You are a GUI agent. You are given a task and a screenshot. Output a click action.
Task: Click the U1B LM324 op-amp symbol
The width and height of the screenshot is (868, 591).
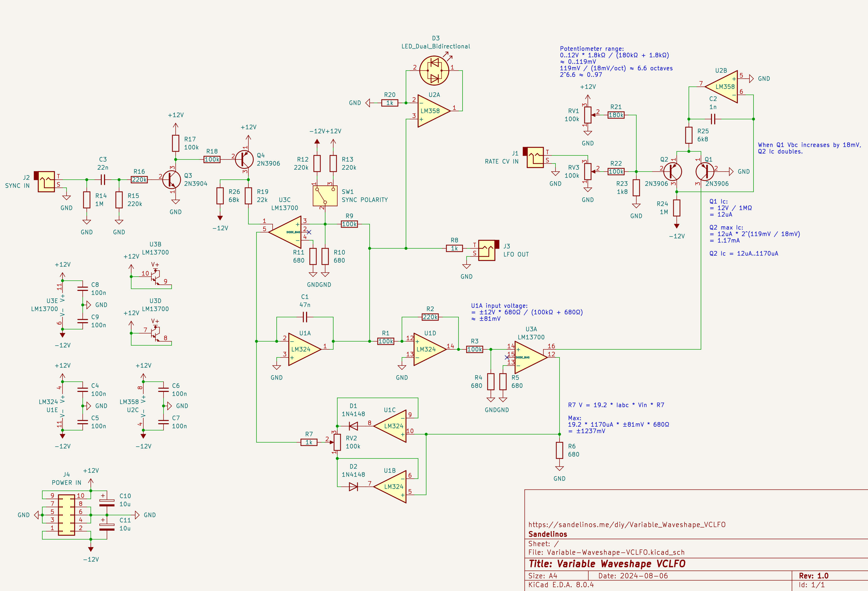[x=390, y=487]
